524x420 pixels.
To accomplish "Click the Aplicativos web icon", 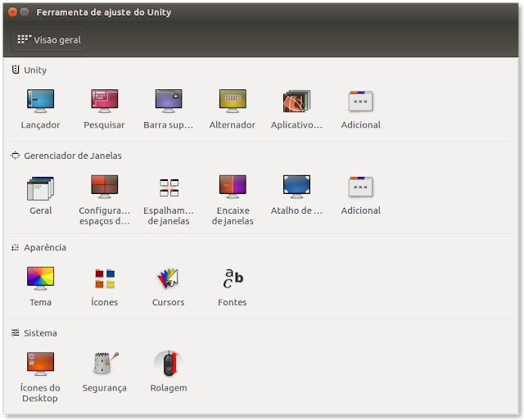I will [x=296, y=102].
